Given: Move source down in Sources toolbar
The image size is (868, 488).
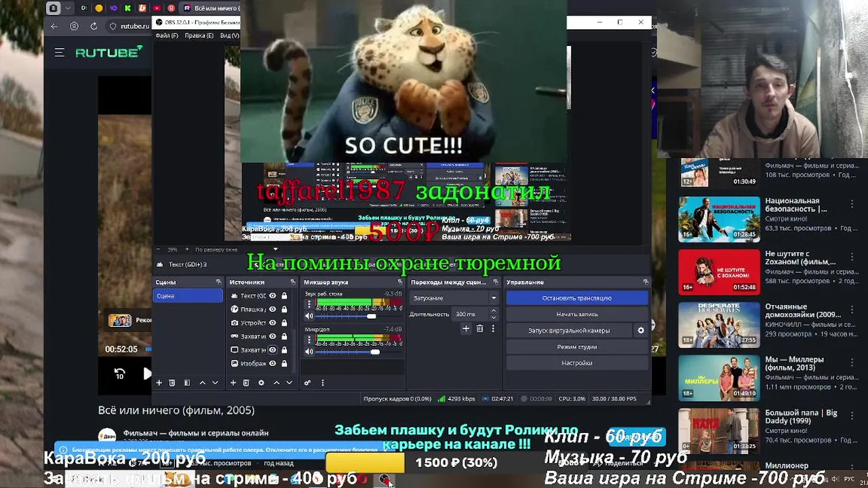Looking at the screenshot, I should (289, 383).
